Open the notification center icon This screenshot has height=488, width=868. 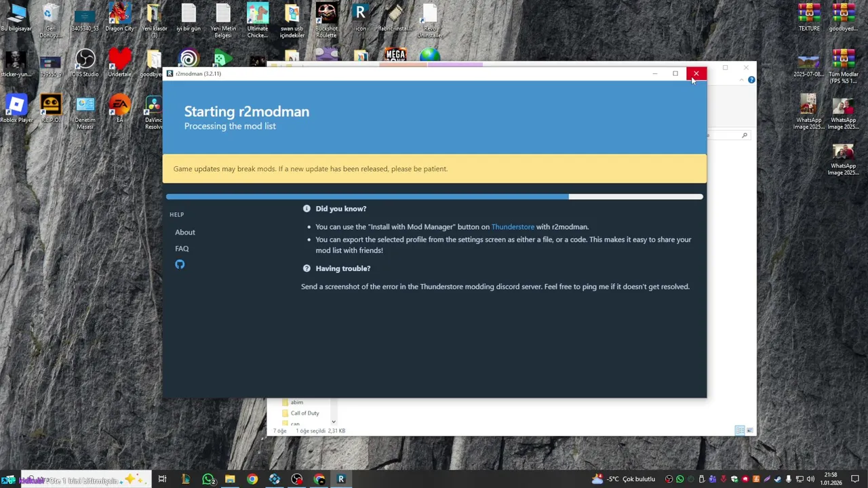tap(855, 479)
